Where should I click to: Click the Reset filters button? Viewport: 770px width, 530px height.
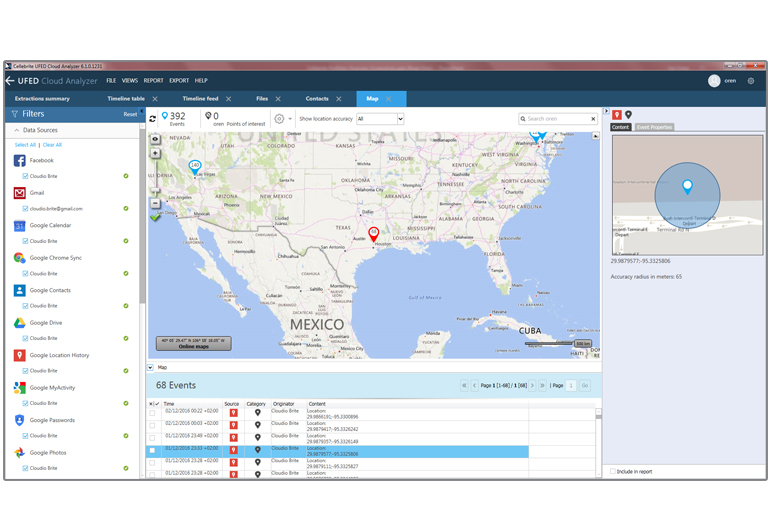tap(130, 114)
